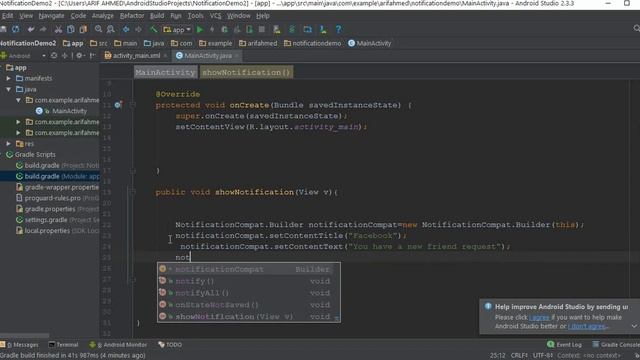Screen dimensions: 640x360
Task: Click the Stop square icon
Action: 262,29
